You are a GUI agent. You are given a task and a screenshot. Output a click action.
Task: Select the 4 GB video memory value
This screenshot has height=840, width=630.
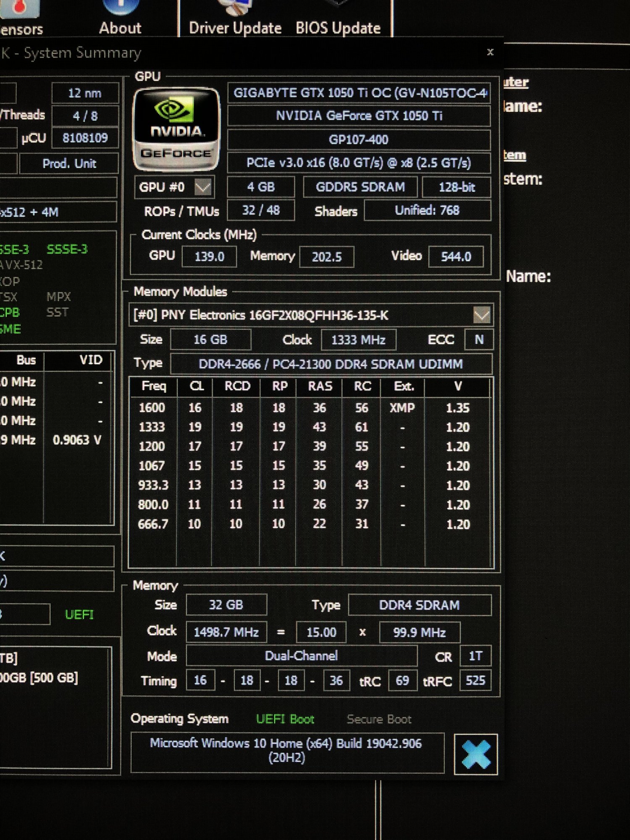(261, 187)
